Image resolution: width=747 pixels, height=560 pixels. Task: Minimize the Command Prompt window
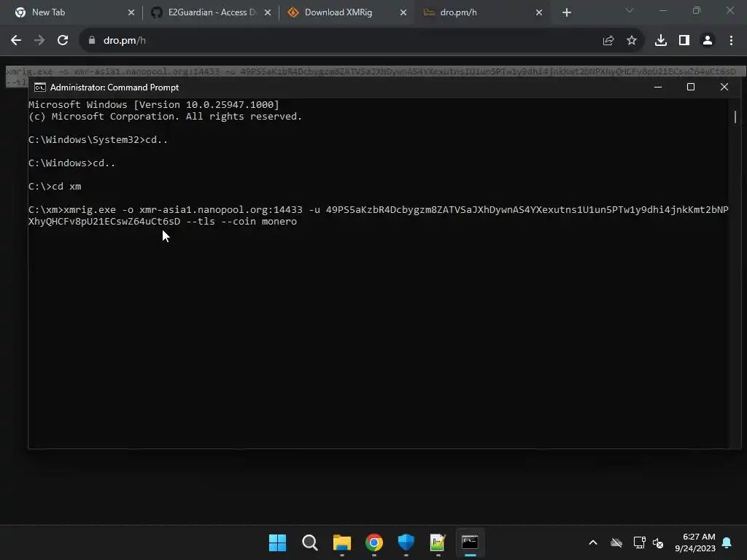658,87
